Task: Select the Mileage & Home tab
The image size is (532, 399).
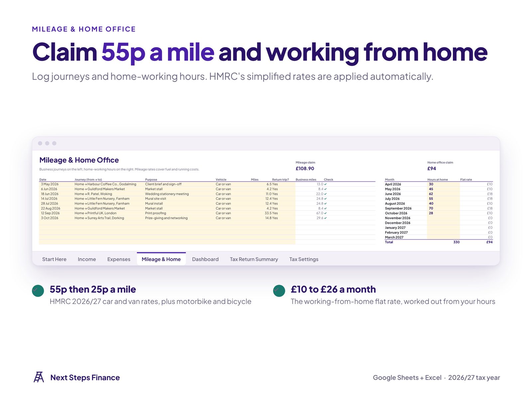Action: [161, 259]
